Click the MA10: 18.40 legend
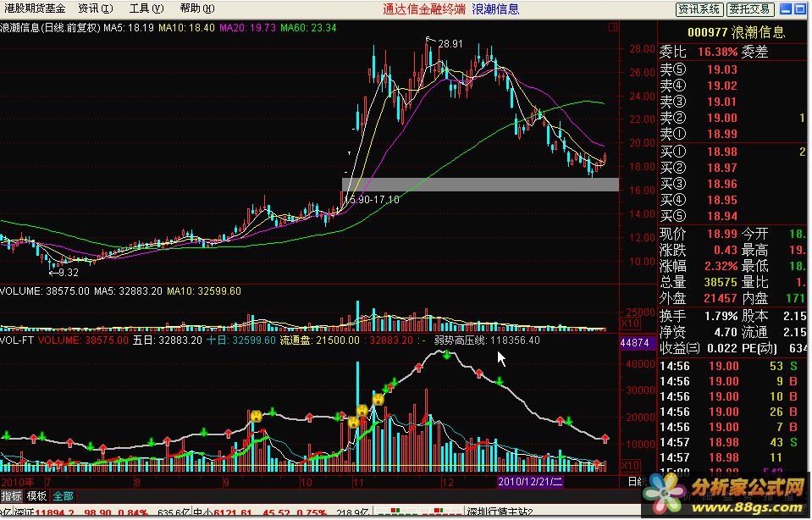The height and width of the screenshot is (520, 812). pos(186,27)
